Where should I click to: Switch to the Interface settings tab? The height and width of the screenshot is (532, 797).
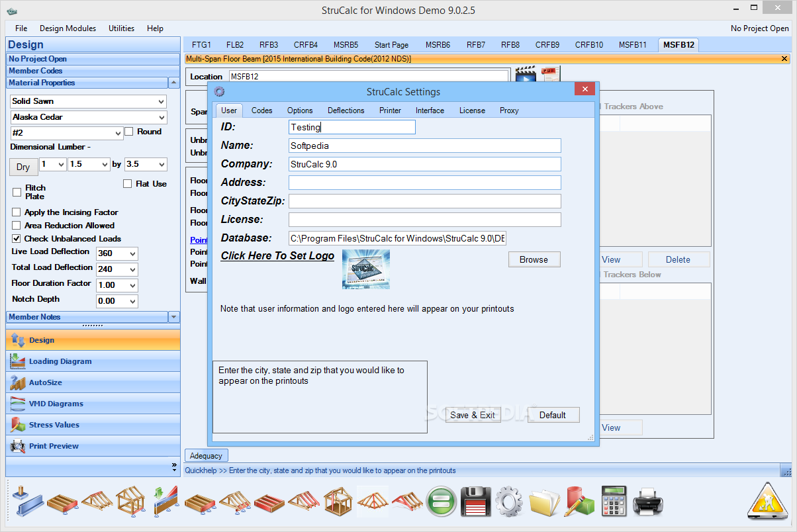coord(430,111)
